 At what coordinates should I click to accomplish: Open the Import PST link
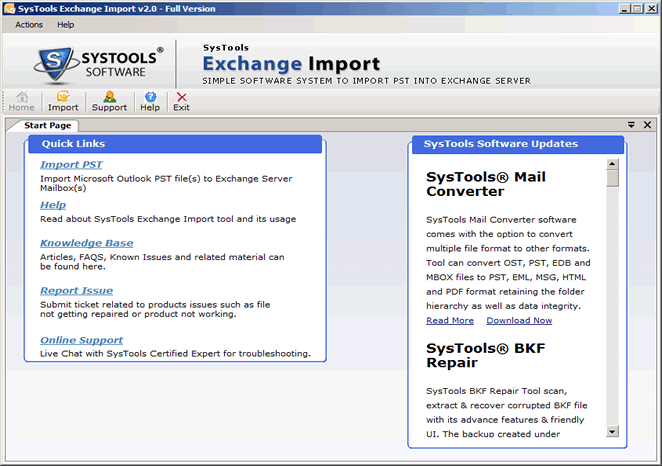[71, 165]
